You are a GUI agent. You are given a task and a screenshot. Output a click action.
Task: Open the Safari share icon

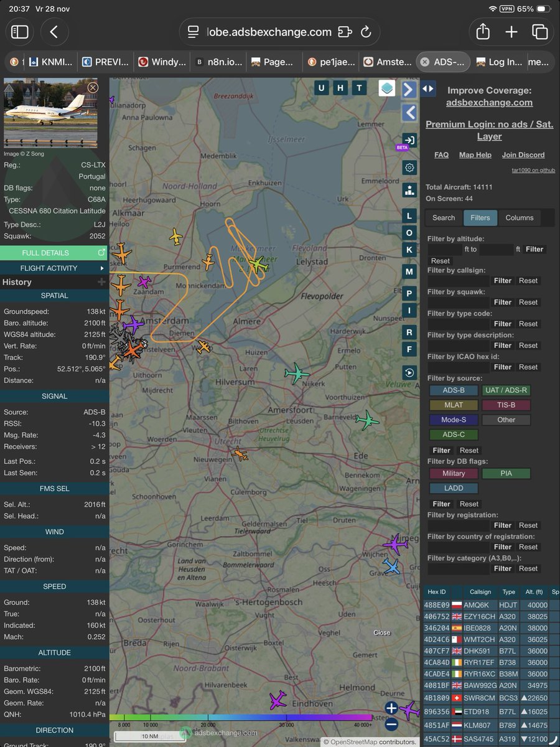click(482, 31)
